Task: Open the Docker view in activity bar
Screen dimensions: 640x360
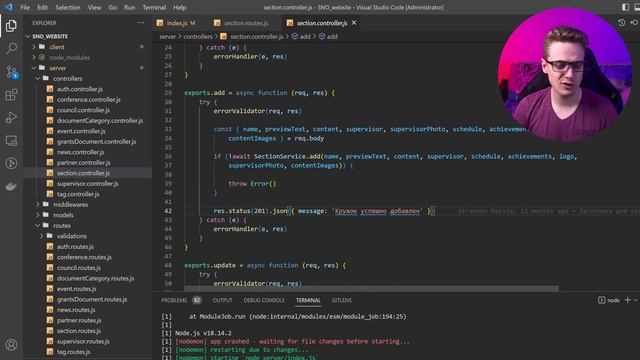Action: click(x=11, y=187)
